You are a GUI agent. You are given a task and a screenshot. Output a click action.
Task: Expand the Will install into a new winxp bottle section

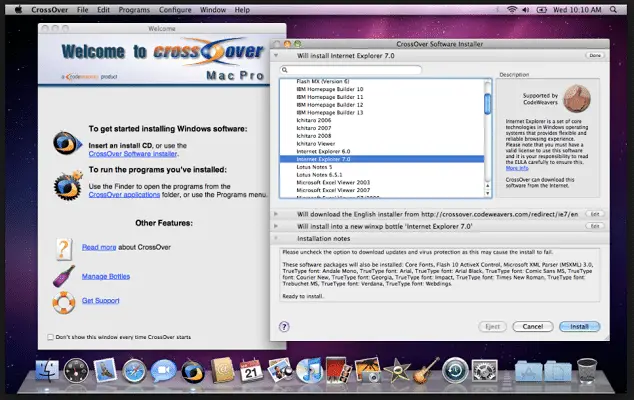tap(276, 226)
